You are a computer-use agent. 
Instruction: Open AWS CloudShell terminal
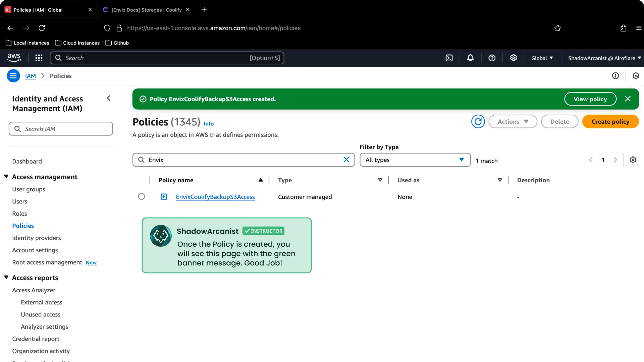[x=449, y=58]
